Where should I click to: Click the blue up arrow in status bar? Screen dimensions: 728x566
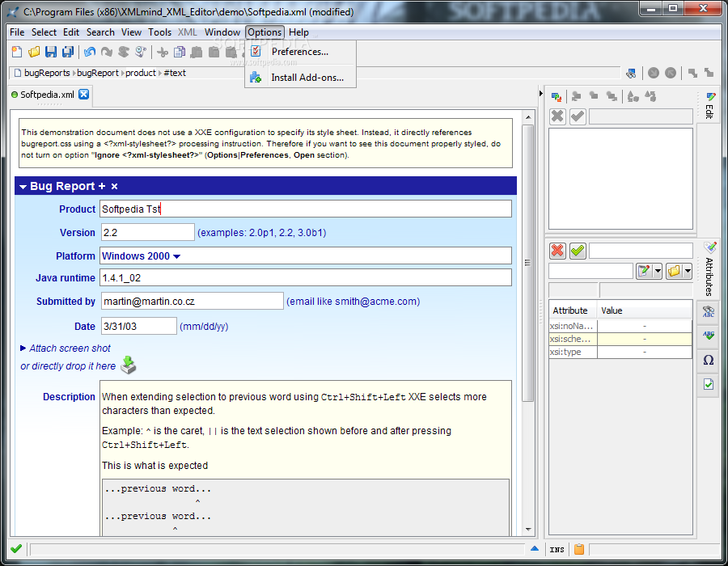(535, 548)
